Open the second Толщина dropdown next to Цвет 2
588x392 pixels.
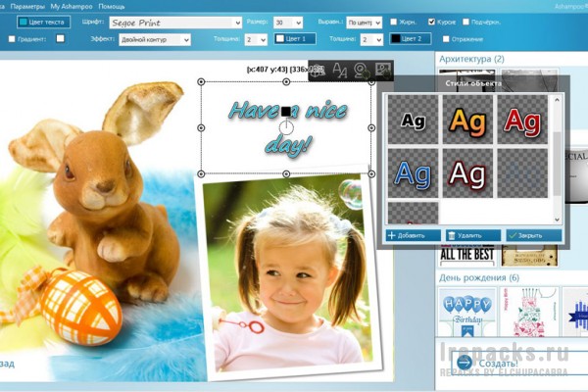click(371, 39)
